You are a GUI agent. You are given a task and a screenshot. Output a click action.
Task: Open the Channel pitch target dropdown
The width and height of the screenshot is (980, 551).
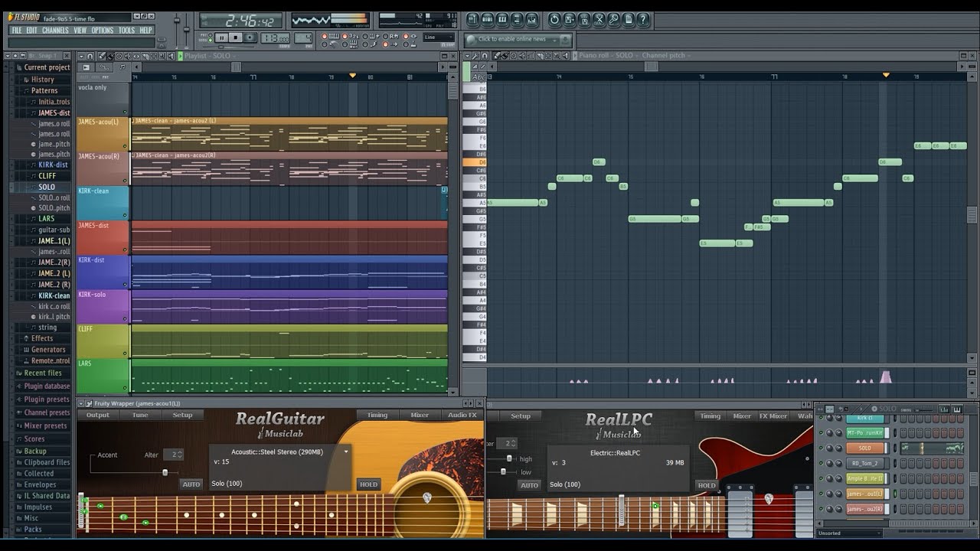(666, 56)
